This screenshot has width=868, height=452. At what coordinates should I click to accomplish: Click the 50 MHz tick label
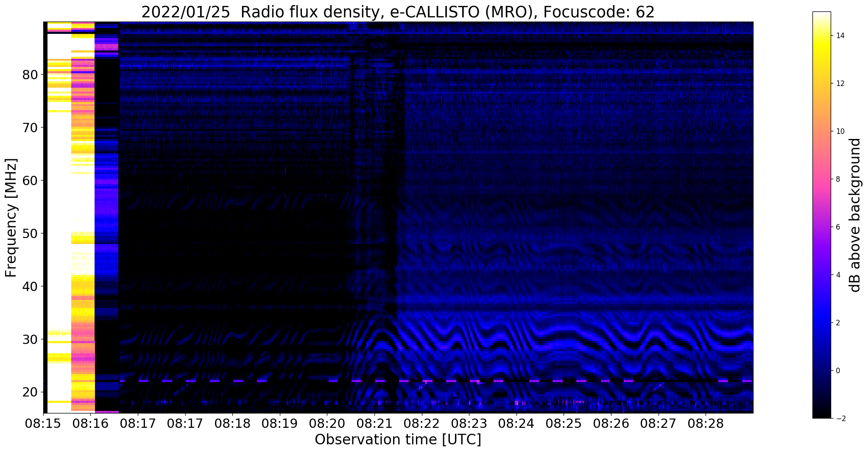point(30,233)
